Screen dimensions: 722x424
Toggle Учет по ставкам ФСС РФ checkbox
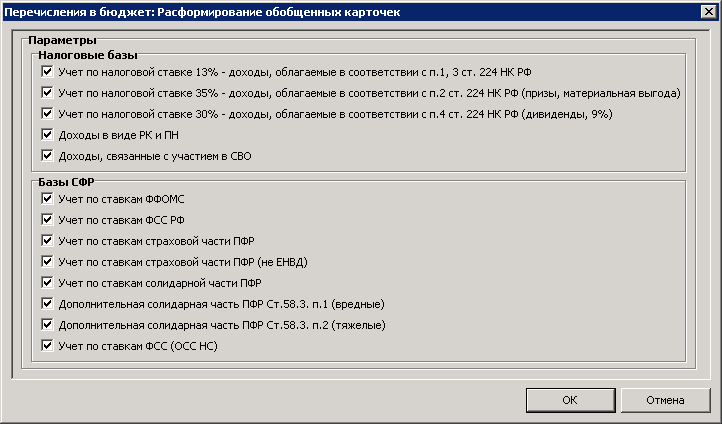pos(47,220)
